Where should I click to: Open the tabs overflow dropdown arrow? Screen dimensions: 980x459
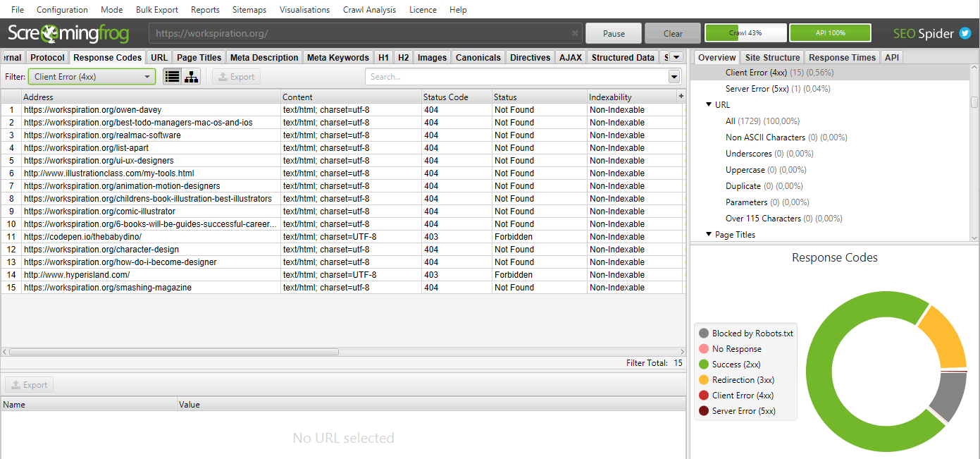pos(676,57)
